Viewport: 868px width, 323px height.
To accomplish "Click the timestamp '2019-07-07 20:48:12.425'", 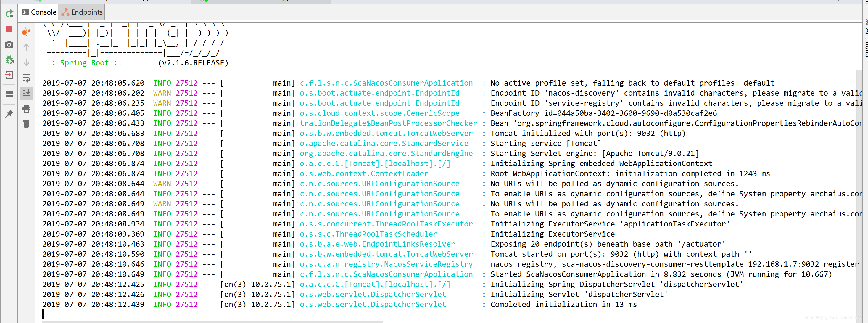I will point(93,285).
